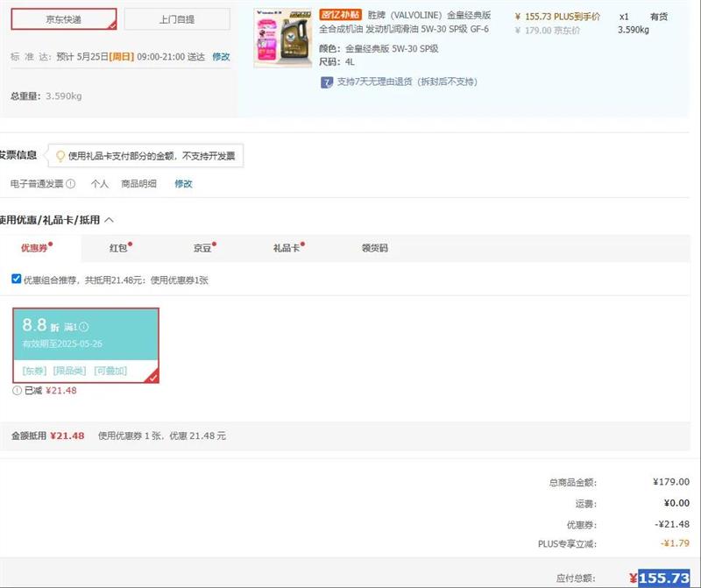Click 使用优惠券 1 张, 优惠 21.48 元 text
This screenshot has height=588, width=701.
click(x=162, y=436)
